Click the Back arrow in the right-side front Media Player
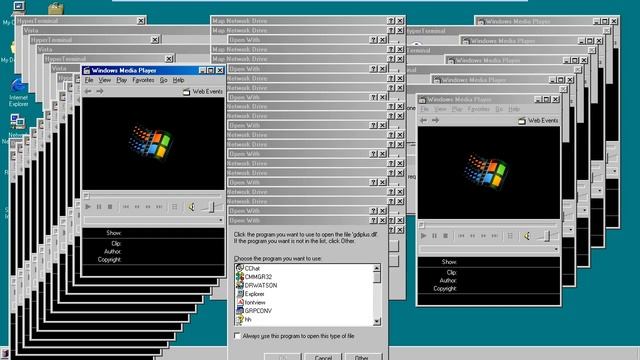 click(423, 120)
